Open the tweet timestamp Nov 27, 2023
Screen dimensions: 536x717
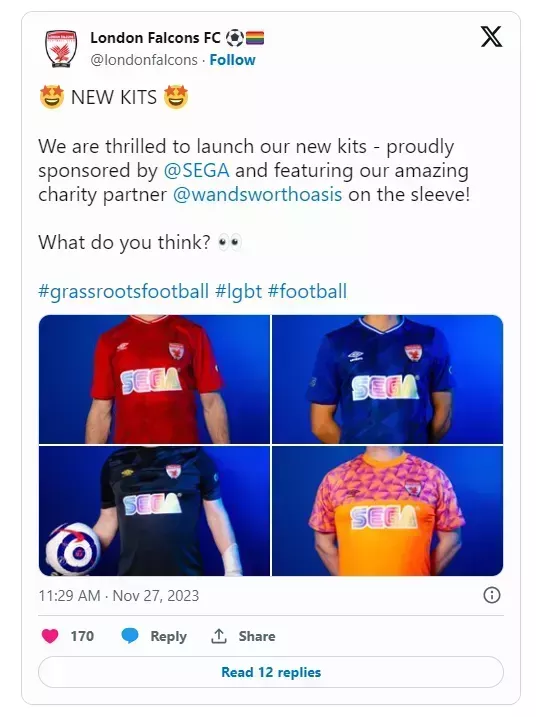tap(119, 596)
